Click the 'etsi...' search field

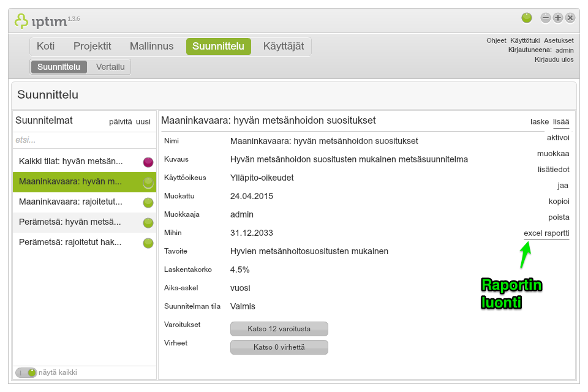click(x=80, y=140)
